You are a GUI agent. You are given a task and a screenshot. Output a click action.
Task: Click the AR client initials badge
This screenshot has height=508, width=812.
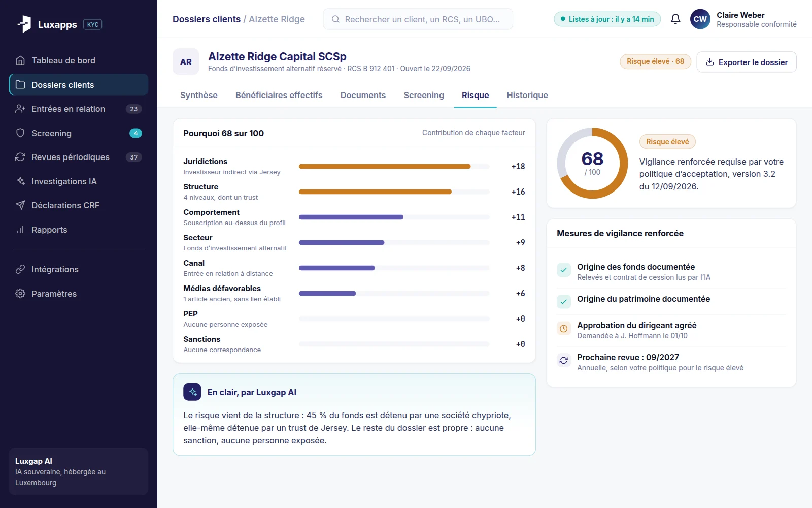186,62
